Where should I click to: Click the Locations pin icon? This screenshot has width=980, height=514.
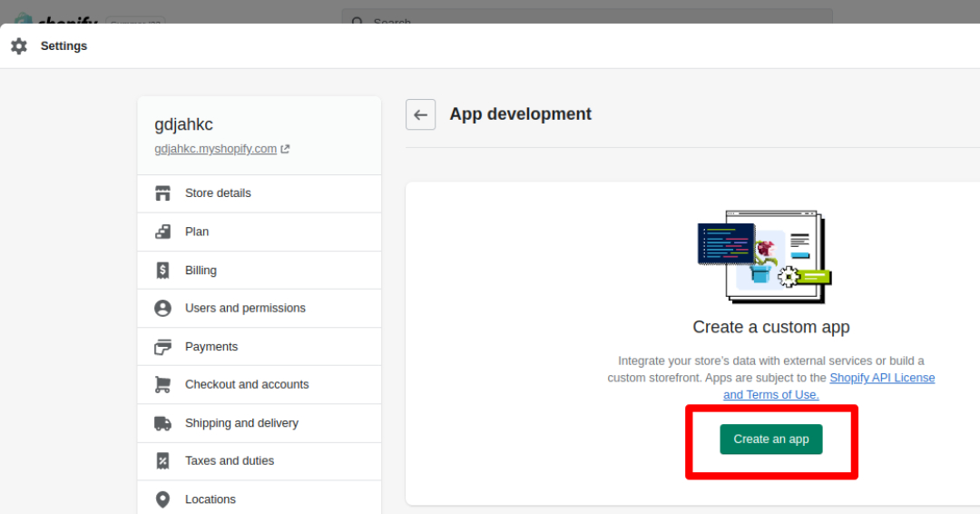click(x=162, y=499)
